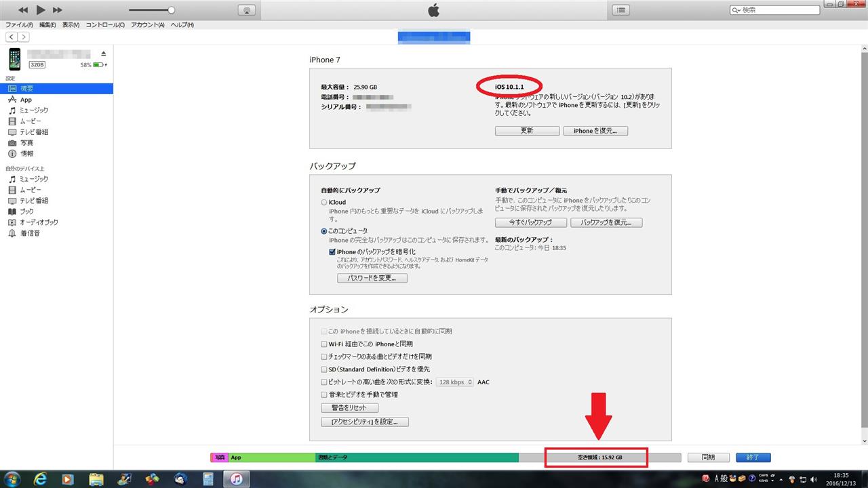Screen dimensions: 868x488
Task: Go back with the left chevron
Action: tap(12, 37)
